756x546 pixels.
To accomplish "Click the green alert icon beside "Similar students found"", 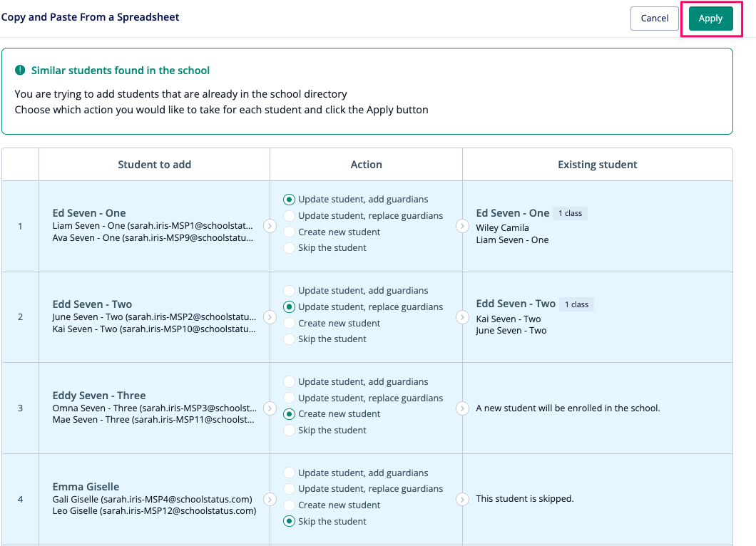I will click(x=20, y=71).
